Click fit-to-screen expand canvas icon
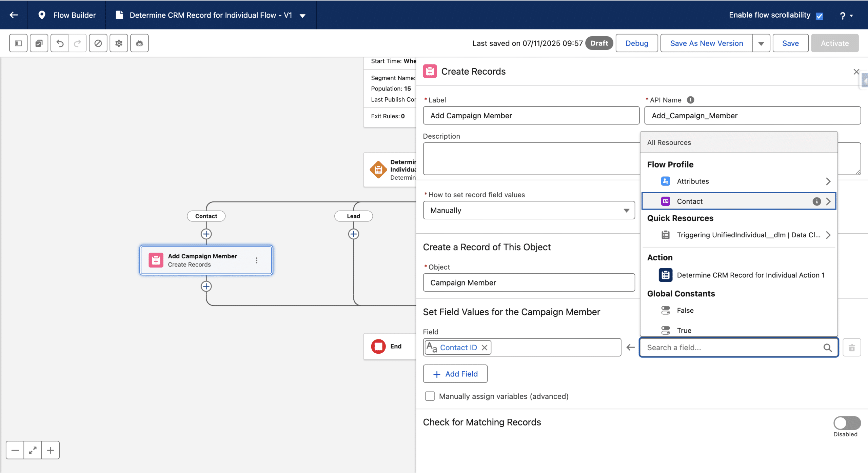The width and height of the screenshot is (868, 473). point(33,450)
